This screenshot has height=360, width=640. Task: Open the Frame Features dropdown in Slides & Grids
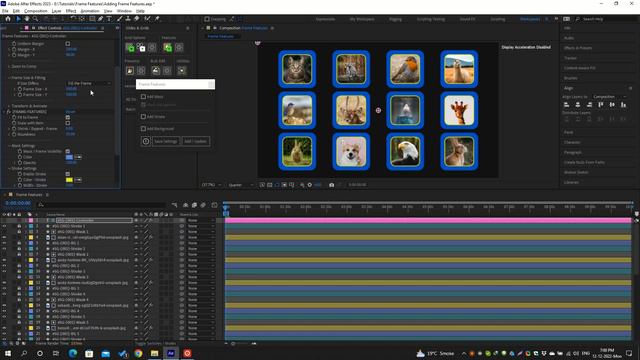(x=176, y=84)
